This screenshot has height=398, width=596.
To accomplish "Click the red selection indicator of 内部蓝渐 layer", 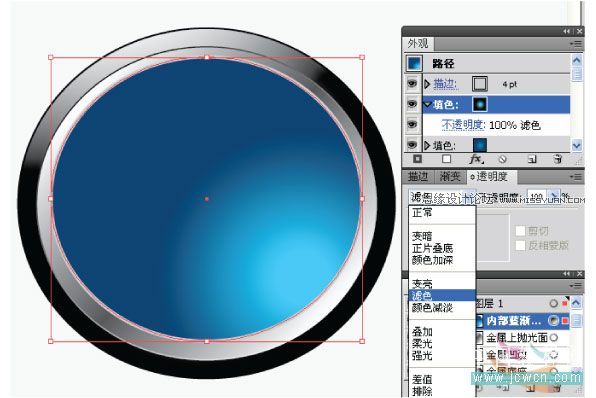I will pyautogui.click(x=565, y=321).
